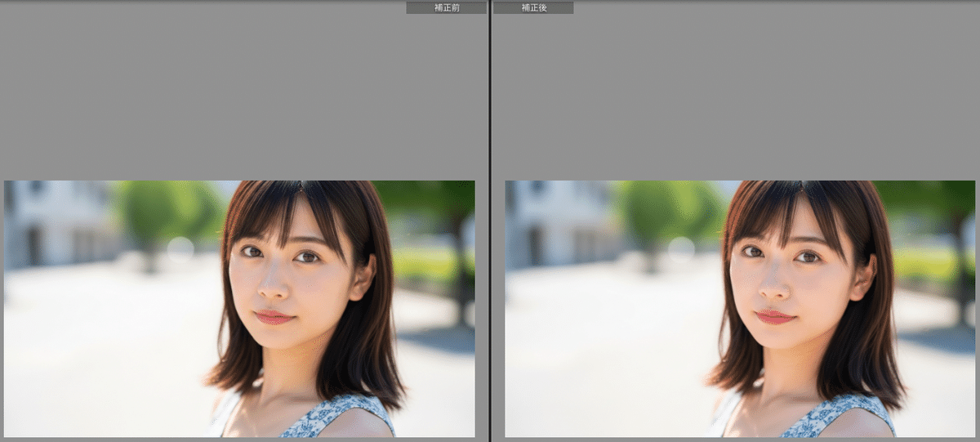The height and width of the screenshot is (442, 980).
Task: Click the floral dress in the after photo
Action: click(844, 417)
